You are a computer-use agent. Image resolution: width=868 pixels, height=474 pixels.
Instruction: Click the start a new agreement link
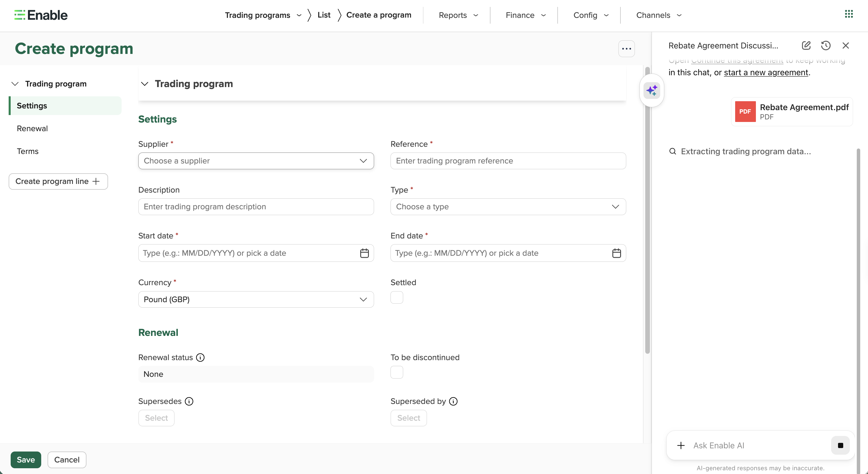766,72
